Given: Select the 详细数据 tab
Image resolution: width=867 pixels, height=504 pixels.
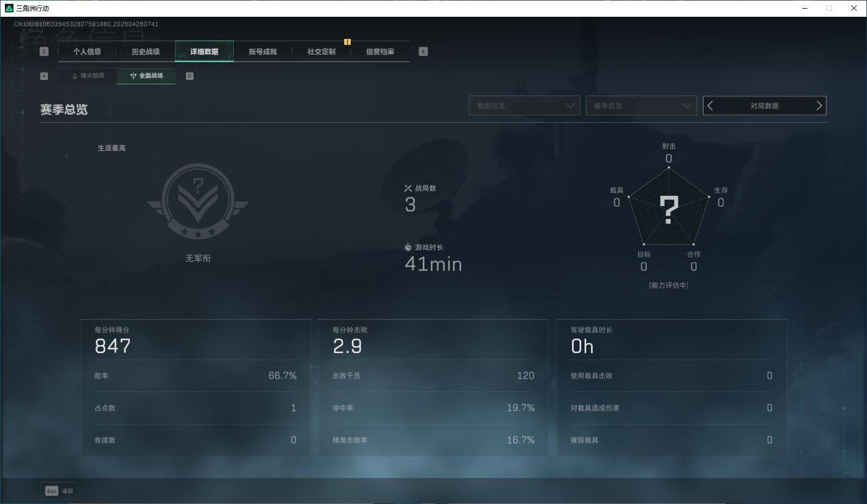Looking at the screenshot, I should pos(204,52).
